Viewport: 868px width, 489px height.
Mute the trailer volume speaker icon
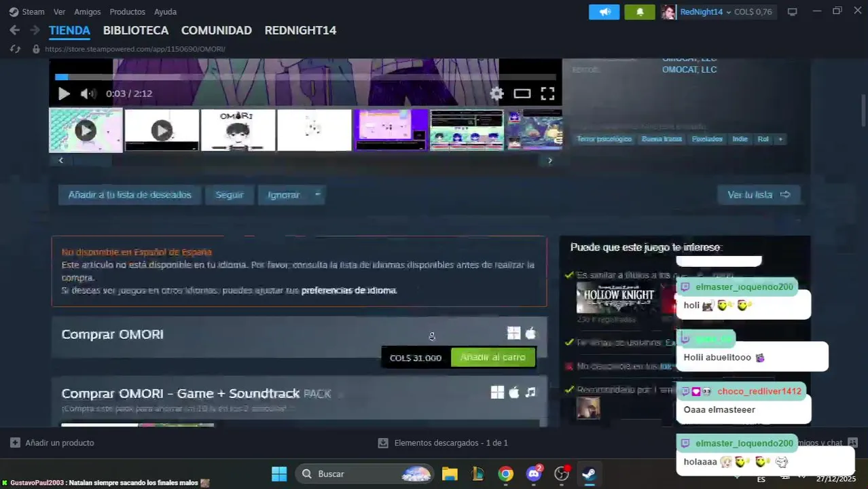coord(88,94)
